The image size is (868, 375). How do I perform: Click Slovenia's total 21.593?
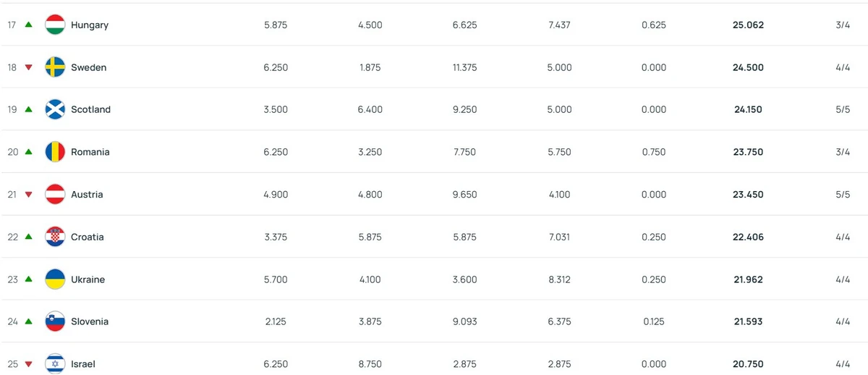[748, 321]
